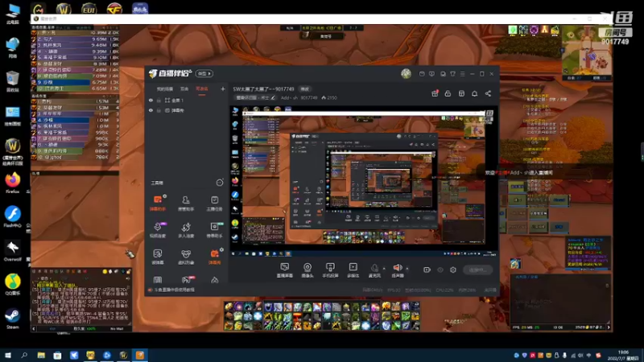This screenshot has width=644, height=362.
Task: Toggle visibility of the 全屏1 source
Action: 151,100
